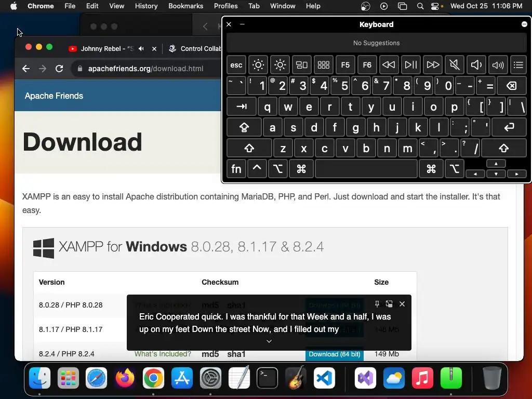Open GarageBand from the Dock
Screen dimensions: 532x399
coord(296,378)
